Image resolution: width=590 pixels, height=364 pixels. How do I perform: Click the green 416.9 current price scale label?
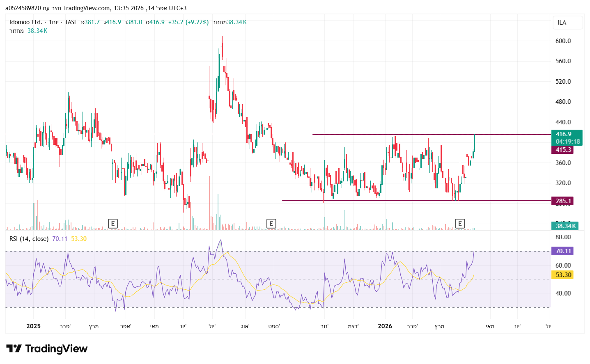[567, 137]
